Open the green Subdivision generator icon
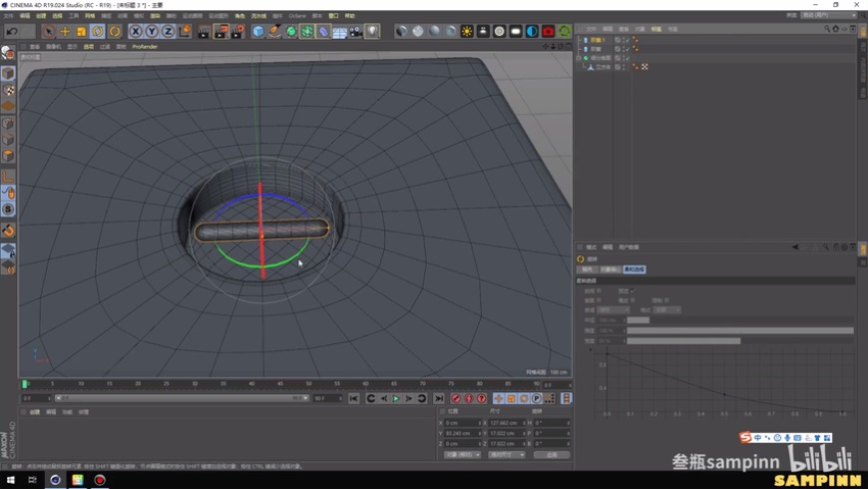Viewport: 868px width, 489px height. tap(290, 32)
